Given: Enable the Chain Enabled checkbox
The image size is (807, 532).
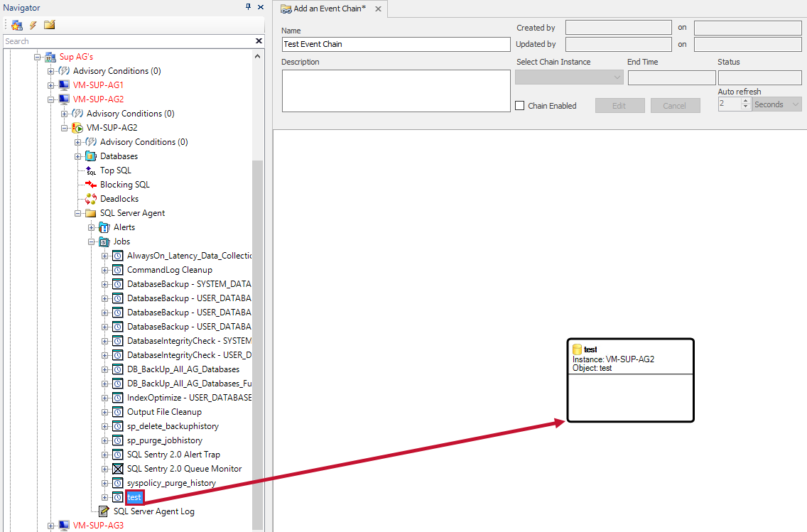Looking at the screenshot, I should pos(520,106).
